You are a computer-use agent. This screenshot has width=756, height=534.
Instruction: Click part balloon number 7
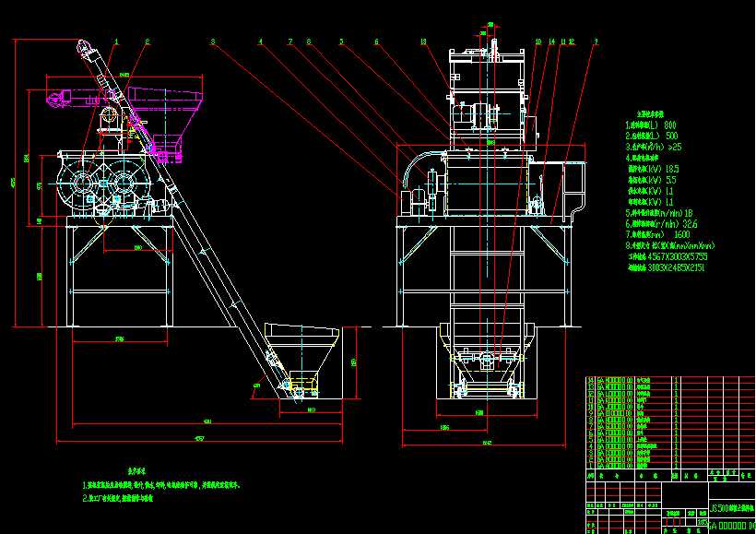tap(290, 42)
